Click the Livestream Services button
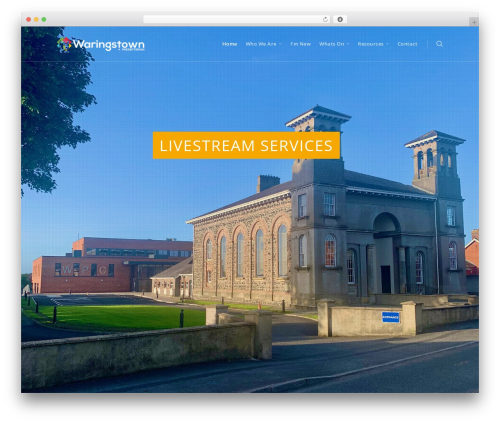This screenshot has width=500, height=423. click(246, 145)
